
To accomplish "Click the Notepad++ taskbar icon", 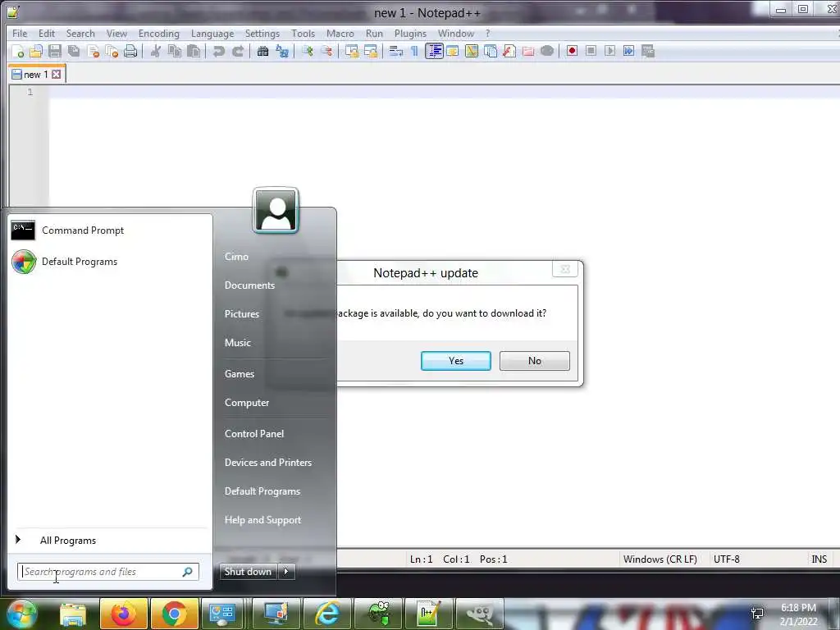I will [428, 614].
